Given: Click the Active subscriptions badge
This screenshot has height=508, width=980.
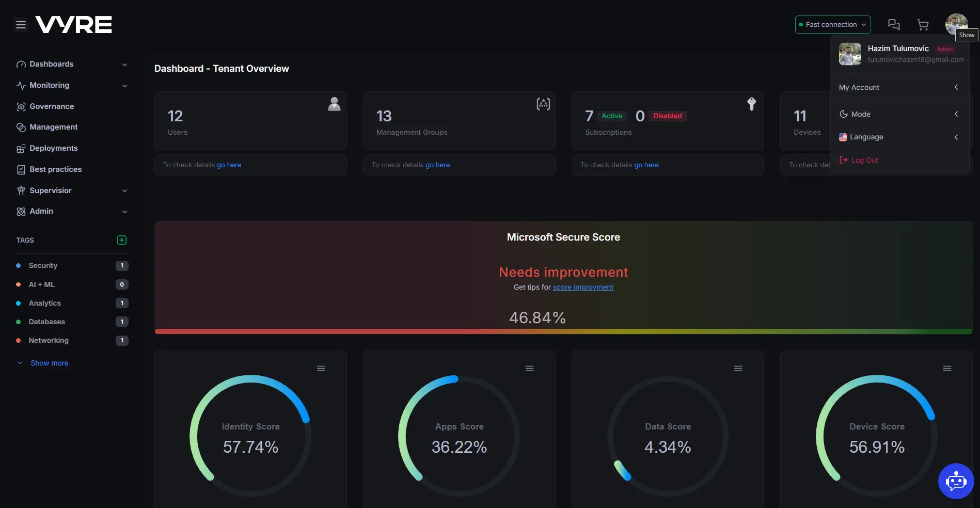Looking at the screenshot, I should [x=612, y=116].
